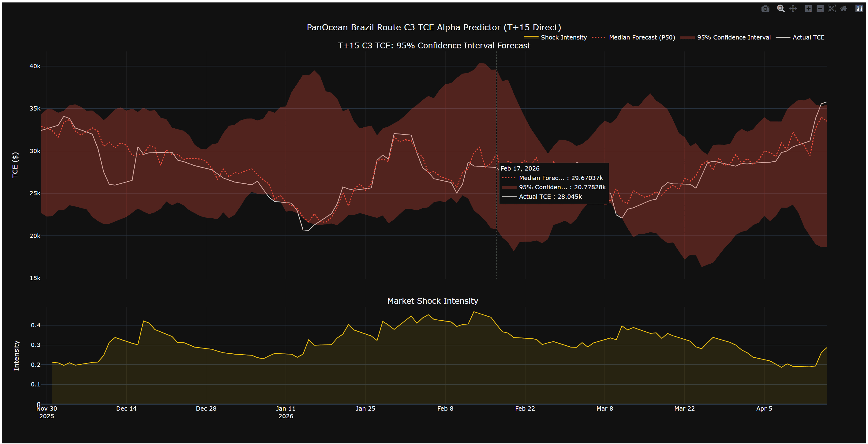868x444 pixels.
Task: Click the Jan 11 2026 x-axis label
Action: click(x=286, y=412)
